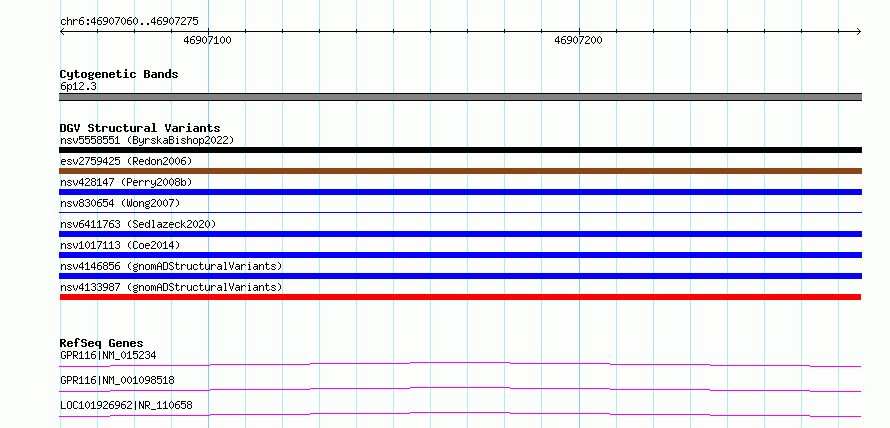Click the chr6:46907060..46907275 coordinate label
Image resolution: width=890 pixels, height=428 pixels.
[x=129, y=22]
